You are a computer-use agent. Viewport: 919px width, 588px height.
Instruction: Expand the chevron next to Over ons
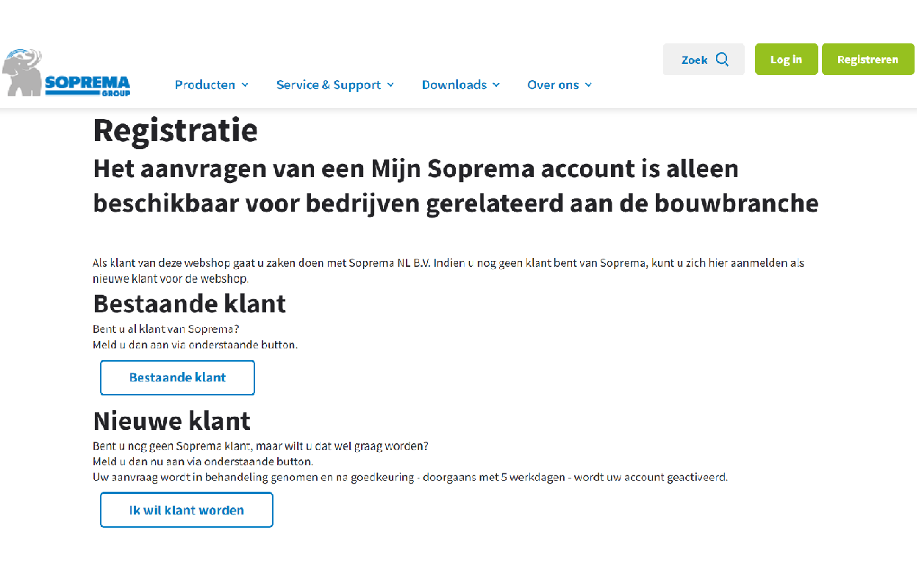[x=588, y=85]
